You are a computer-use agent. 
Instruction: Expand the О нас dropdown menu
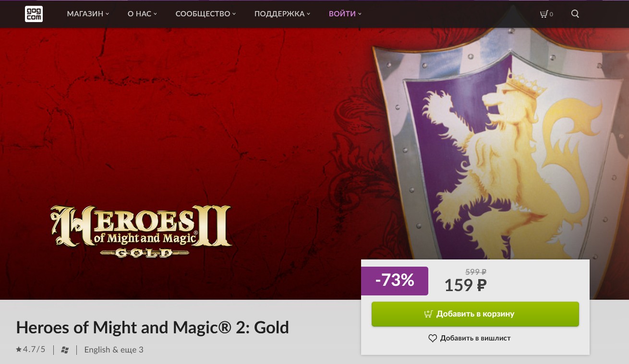tap(142, 14)
